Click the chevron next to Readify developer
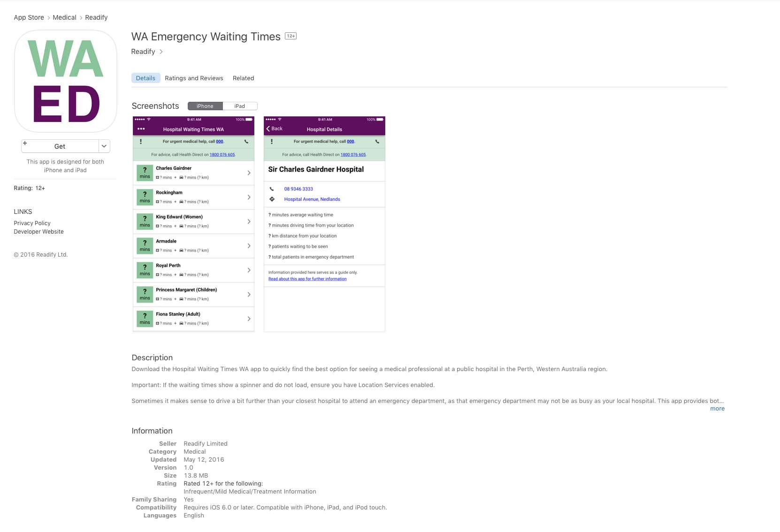 point(161,52)
